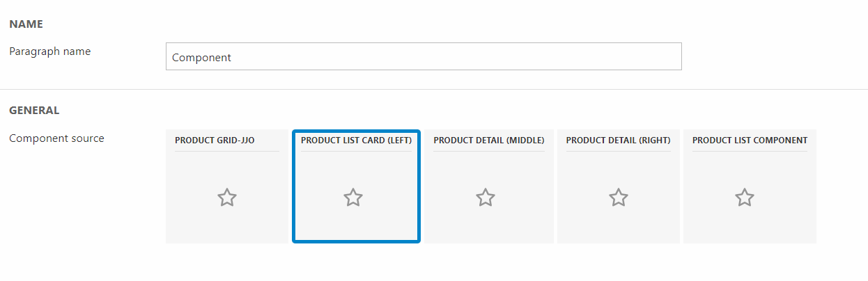
Task: Click the star icon in Product Detail (Right)
Action: 619,198
